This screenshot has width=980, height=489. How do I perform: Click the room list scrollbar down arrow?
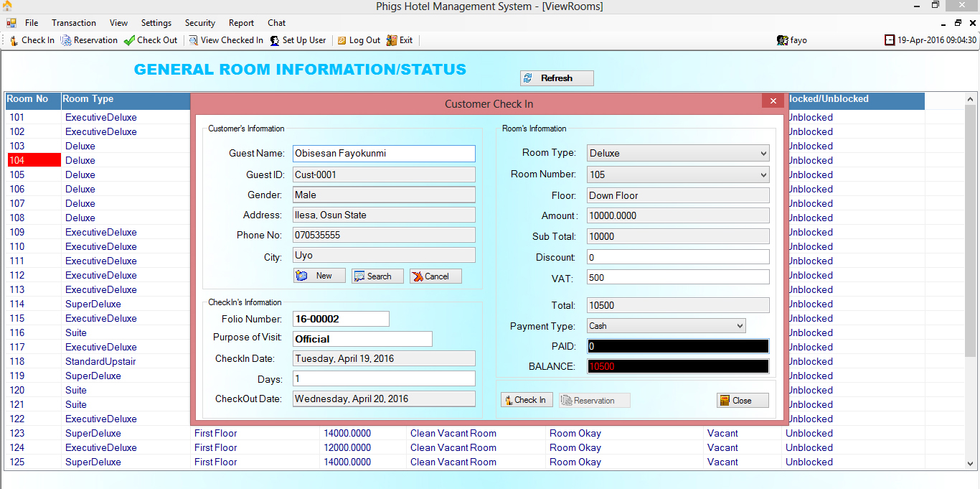(x=971, y=464)
